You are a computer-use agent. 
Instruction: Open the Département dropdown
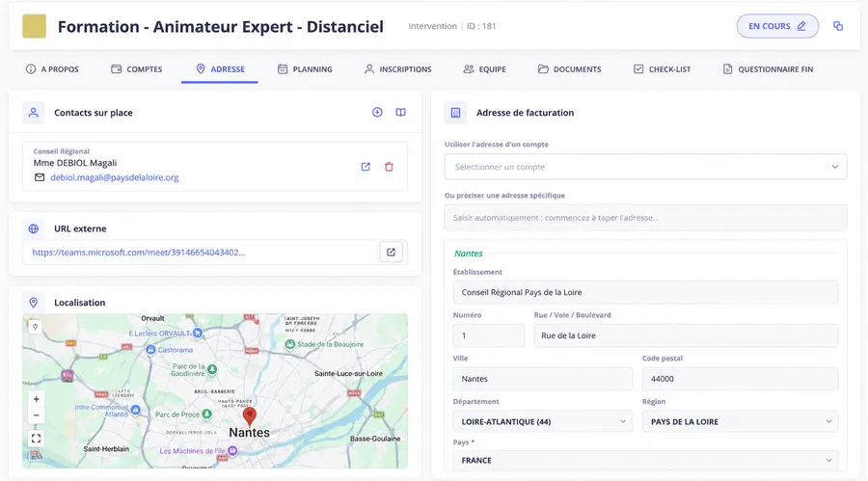[x=542, y=422]
